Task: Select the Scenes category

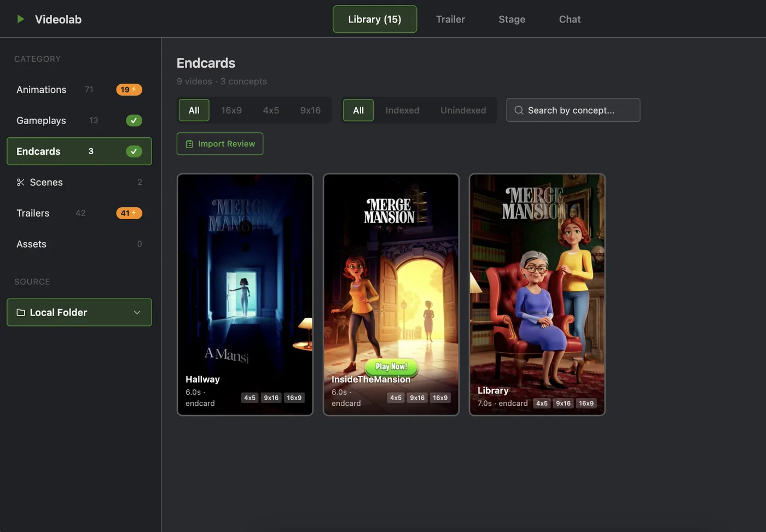Action: pyautogui.click(x=79, y=182)
